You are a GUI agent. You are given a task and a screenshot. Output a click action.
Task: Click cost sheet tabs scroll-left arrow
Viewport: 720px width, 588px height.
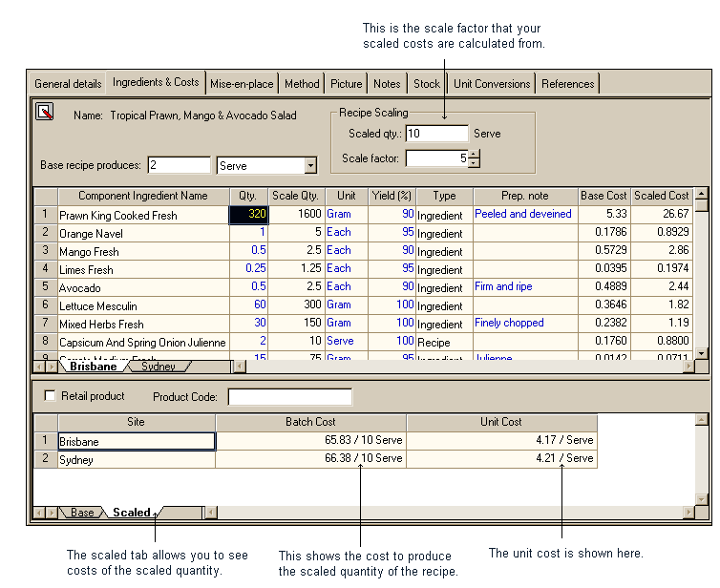(x=40, y=513)
